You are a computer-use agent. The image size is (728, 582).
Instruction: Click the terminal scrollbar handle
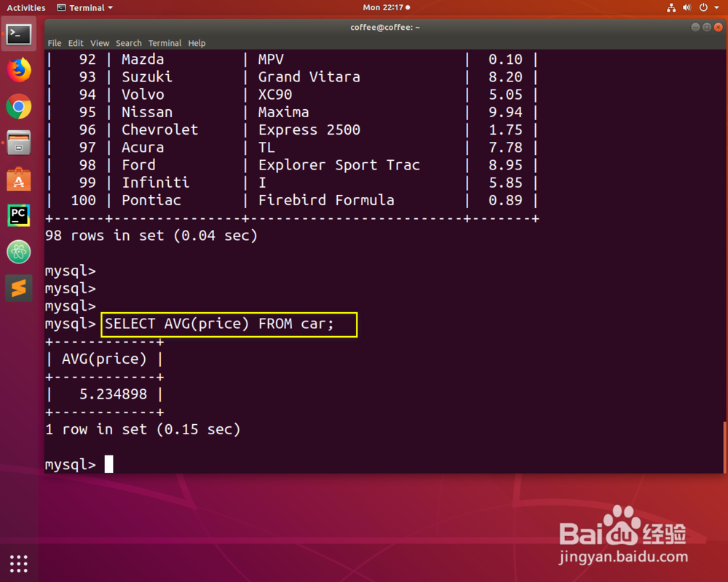[724, 447]
